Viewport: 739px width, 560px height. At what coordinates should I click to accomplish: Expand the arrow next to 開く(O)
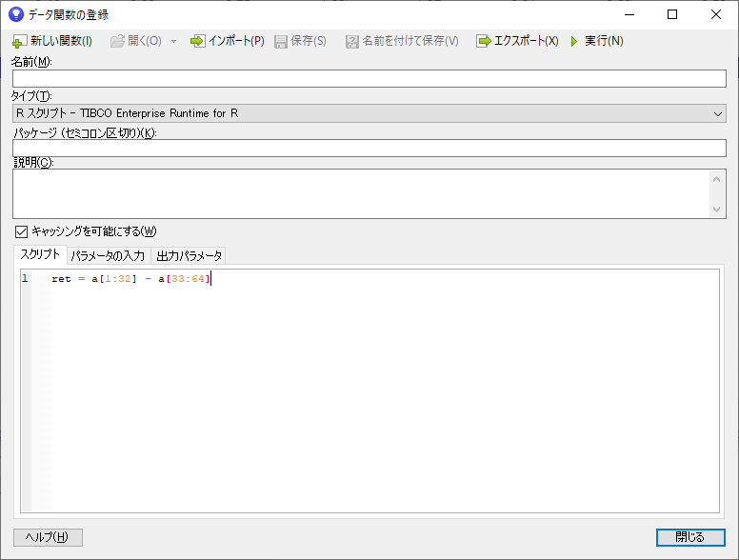coord(174,42)
